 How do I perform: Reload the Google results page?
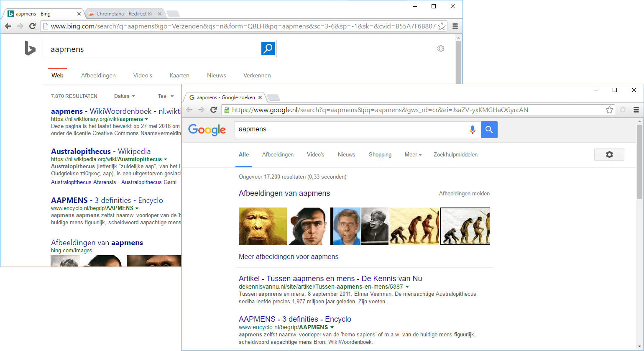tap(213, 110)
